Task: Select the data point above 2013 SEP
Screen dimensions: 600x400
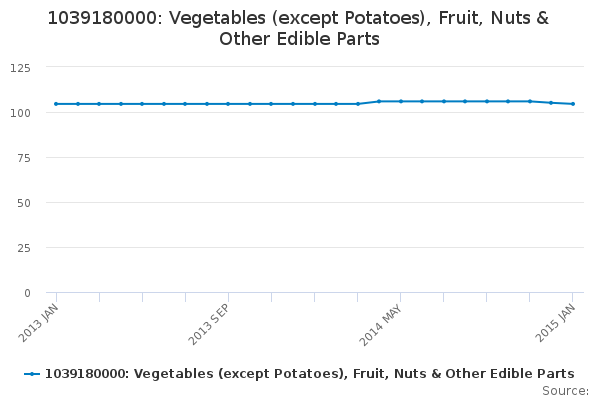Action: [x=228, y=104]
